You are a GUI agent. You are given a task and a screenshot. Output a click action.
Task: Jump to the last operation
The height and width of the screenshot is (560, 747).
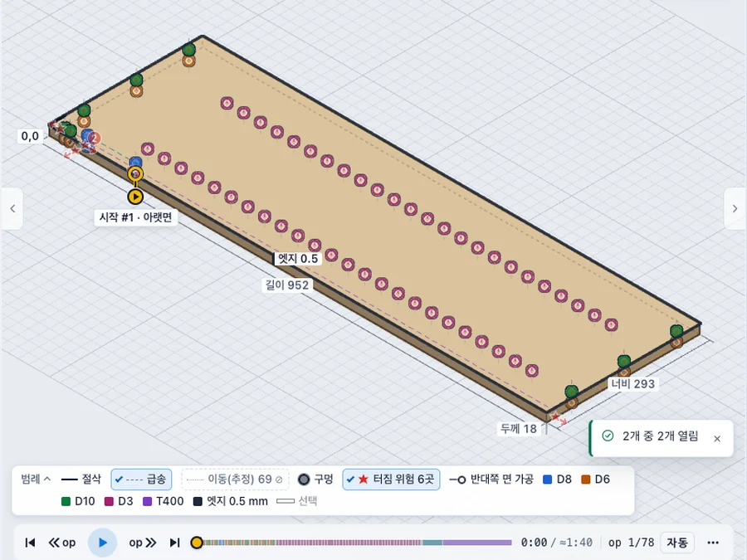175,543
